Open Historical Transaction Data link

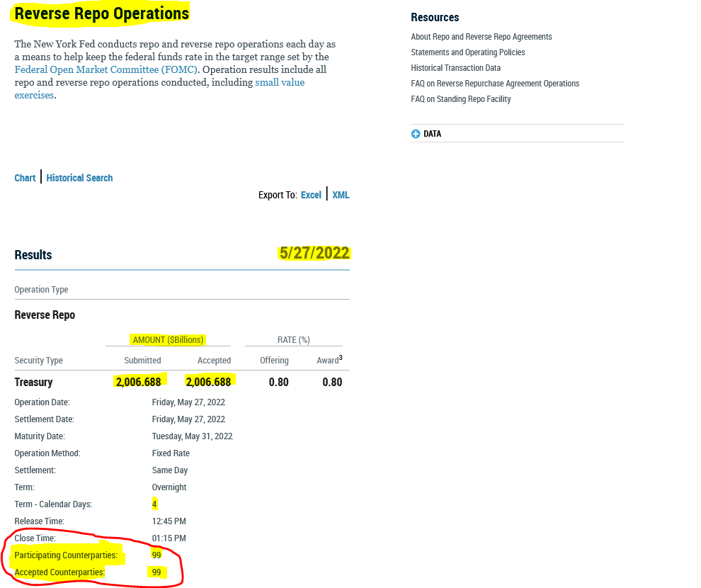tap(455, 68)
